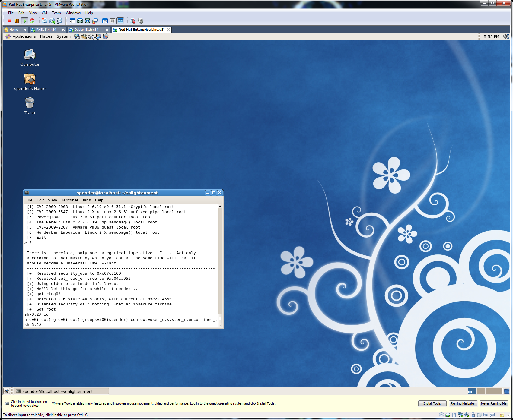Viewport: 513px width, 420px height.
Task: Open the terminal's Tabs menu
Action: pyautogui.click(x=86, y=200)
